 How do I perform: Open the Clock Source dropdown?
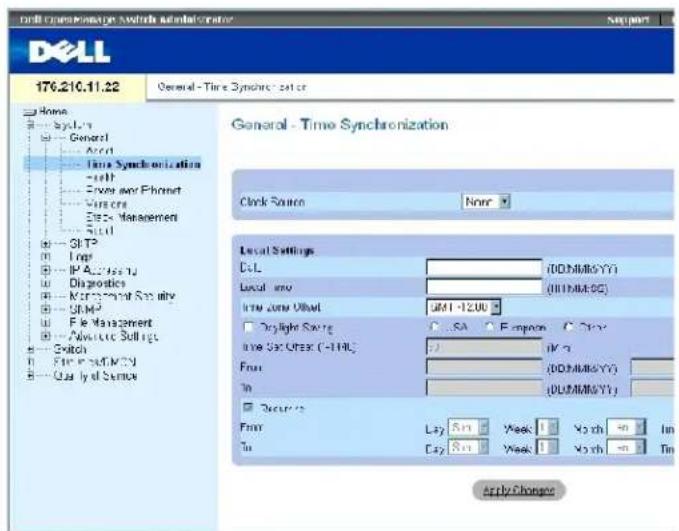pyautogui.click(x=486, y=202)
